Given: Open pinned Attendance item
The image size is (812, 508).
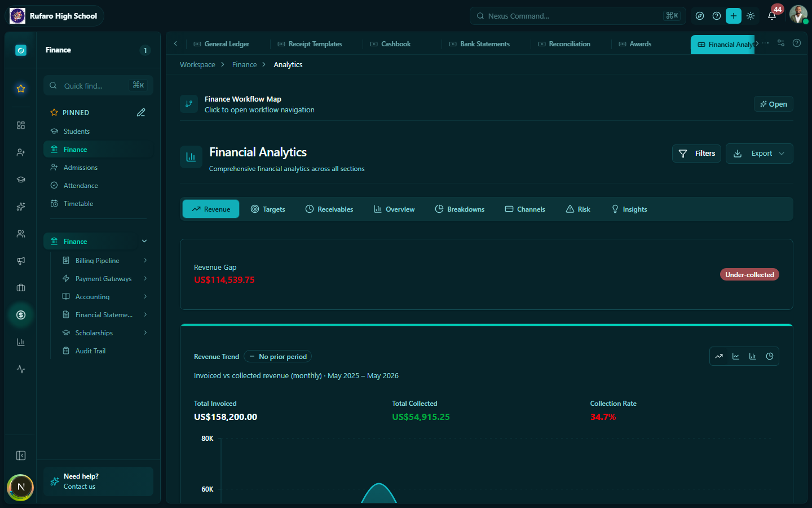Looking at the screenshot, I should tap(98, 186).
